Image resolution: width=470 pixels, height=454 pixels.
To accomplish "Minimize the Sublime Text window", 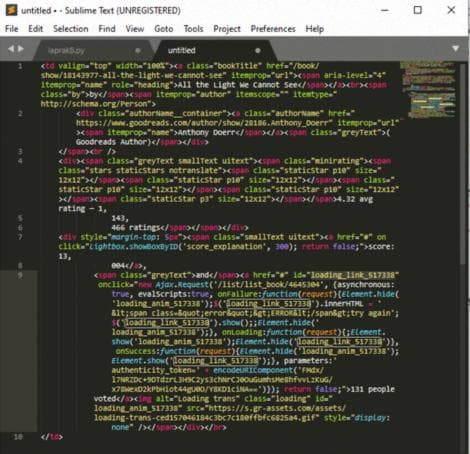I will pyautogui.click(x=385, y=10).
